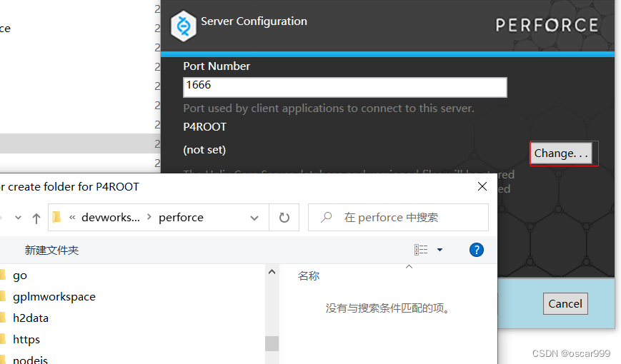Click the Change... button for P4ROOT
Screen dimensions: 621x364
click(x=561, y=153)
